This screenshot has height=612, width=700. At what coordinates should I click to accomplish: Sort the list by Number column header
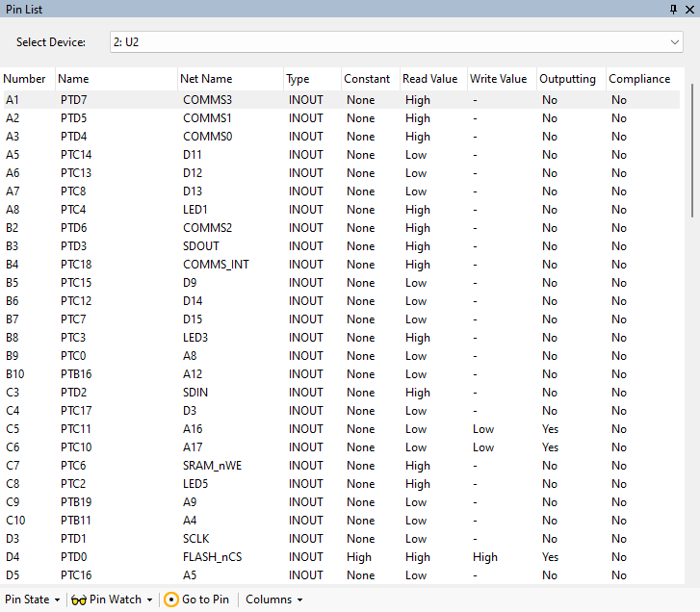(25, 79)
